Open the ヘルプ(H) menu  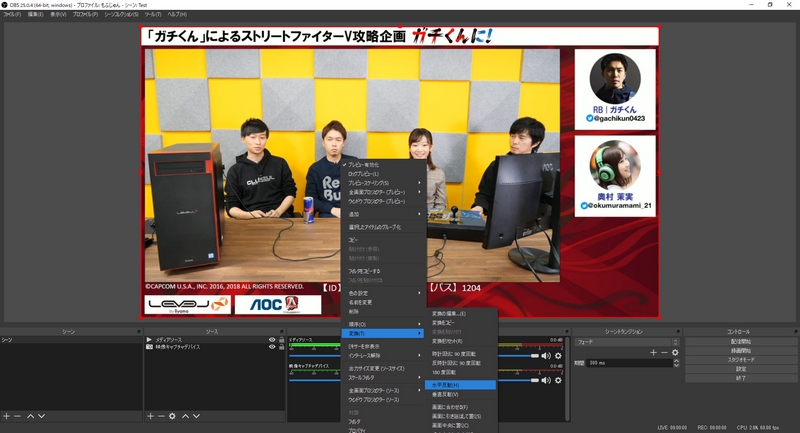177,14
